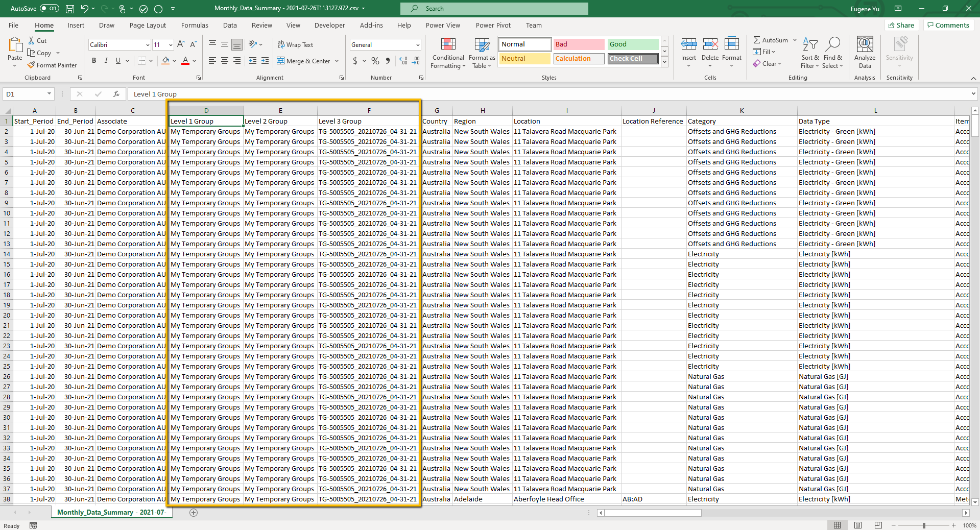Open the Comments pane button
The height and width of the screenshot is (530, 980).
click(948, 26)
